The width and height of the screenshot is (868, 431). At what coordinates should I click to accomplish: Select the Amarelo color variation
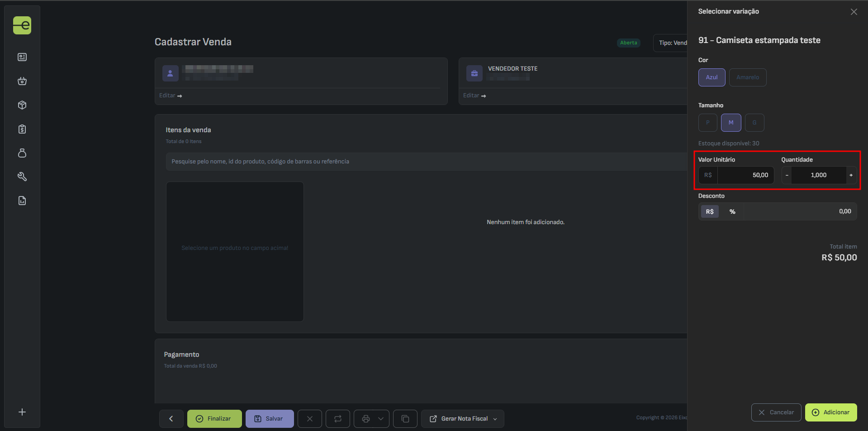pyautogui.click(x=747, y=77)
